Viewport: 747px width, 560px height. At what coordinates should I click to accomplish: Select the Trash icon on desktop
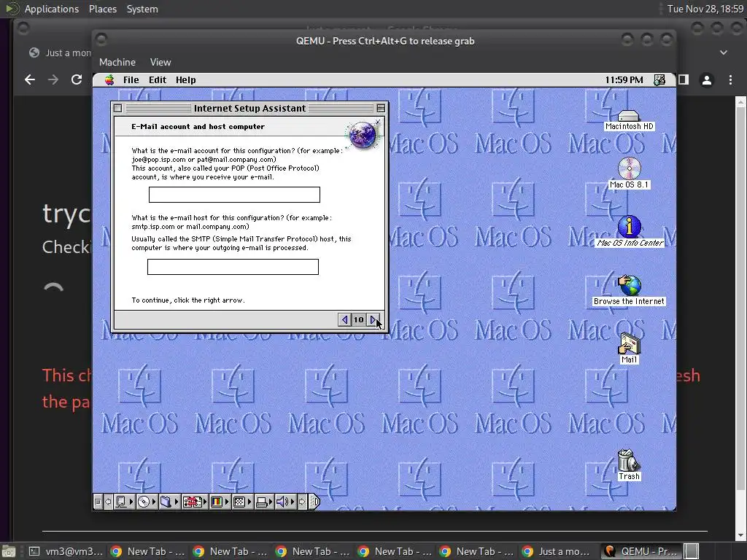point(630,464)
